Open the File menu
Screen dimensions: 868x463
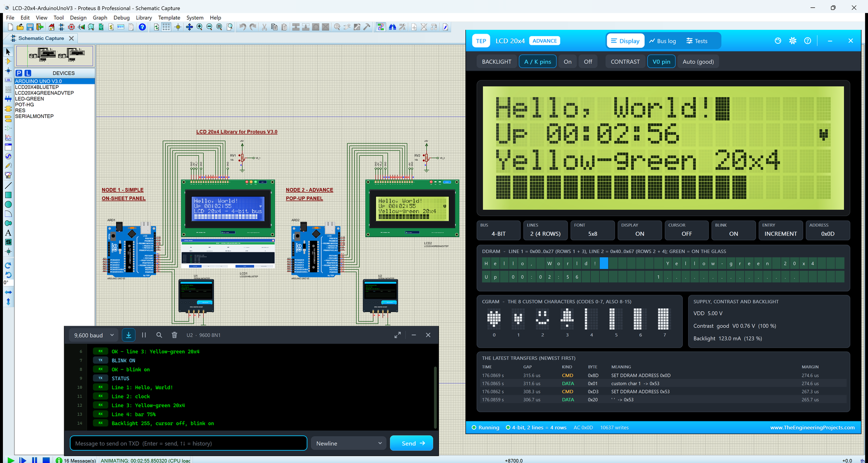click(10, 17)
